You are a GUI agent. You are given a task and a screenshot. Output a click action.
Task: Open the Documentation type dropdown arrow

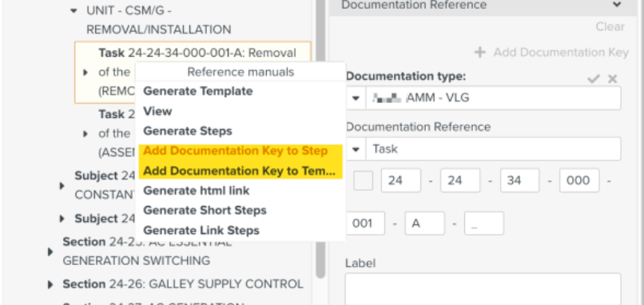(x=356, y=98)
